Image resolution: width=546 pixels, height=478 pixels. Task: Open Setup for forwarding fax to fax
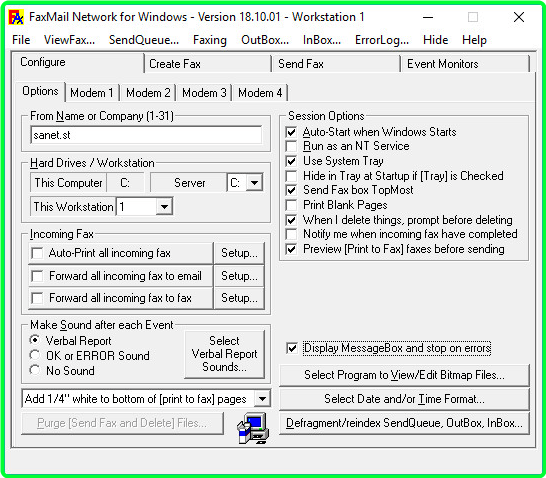point(239,298)
